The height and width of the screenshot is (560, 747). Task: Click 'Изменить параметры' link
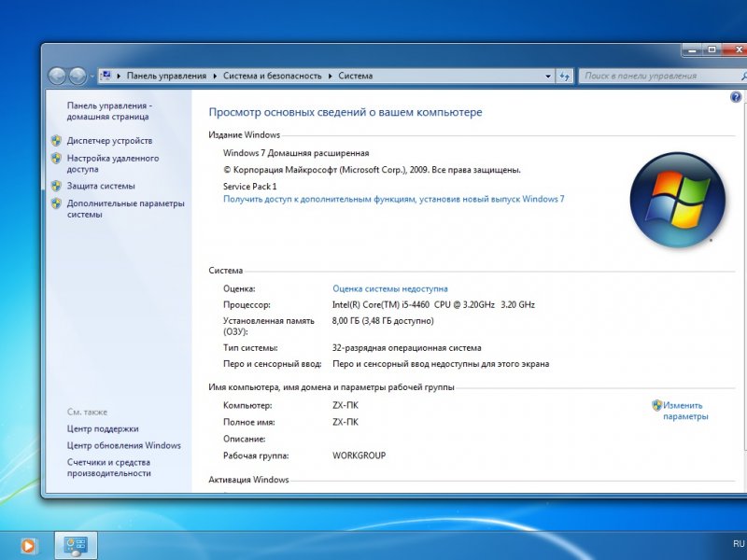coord(685,411)
